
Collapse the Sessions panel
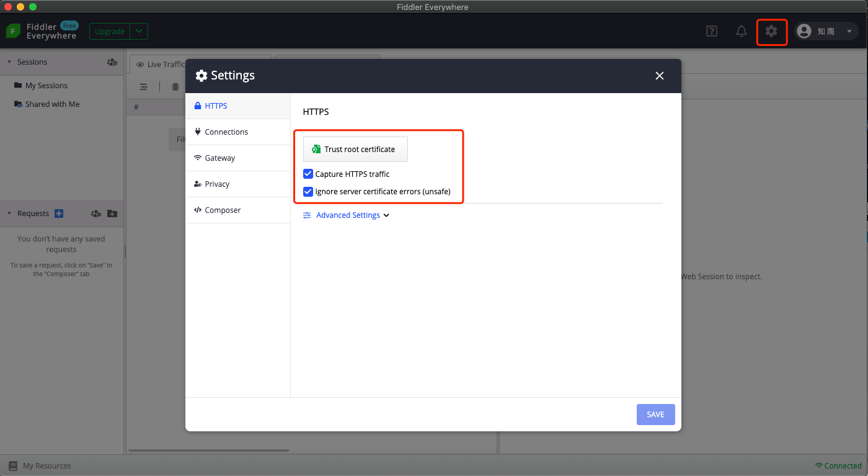tap(9, 62)
